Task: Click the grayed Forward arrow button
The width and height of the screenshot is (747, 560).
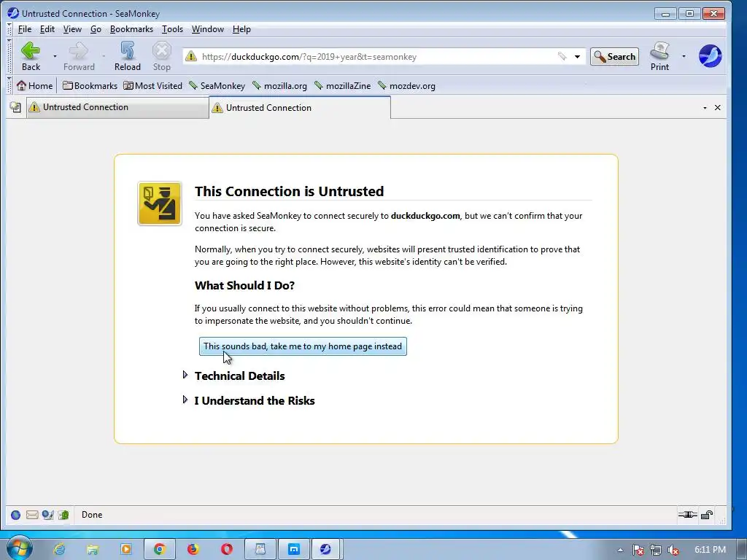Action: pos(79,56)
